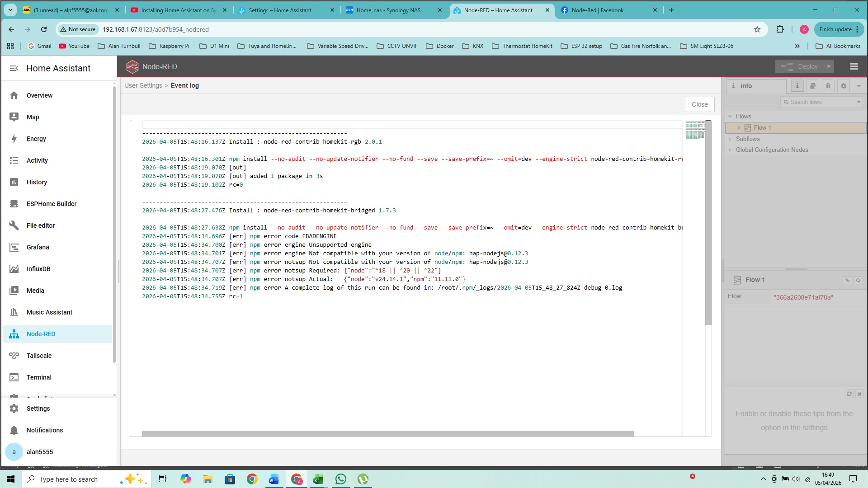Collapse the Flows tree section
The width and height of the screenshot is (868, 488).
click(x=730, y=117)
